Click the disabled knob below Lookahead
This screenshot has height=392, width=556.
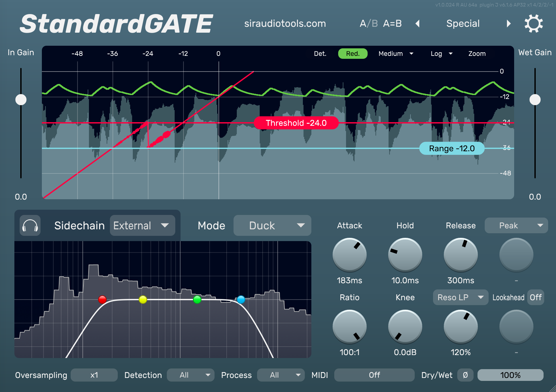click(516, 326)
